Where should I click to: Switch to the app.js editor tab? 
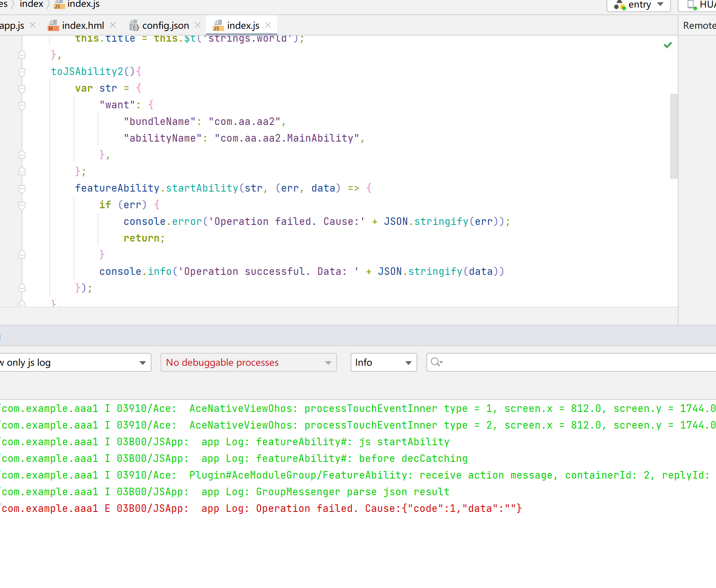pos(12,25)
